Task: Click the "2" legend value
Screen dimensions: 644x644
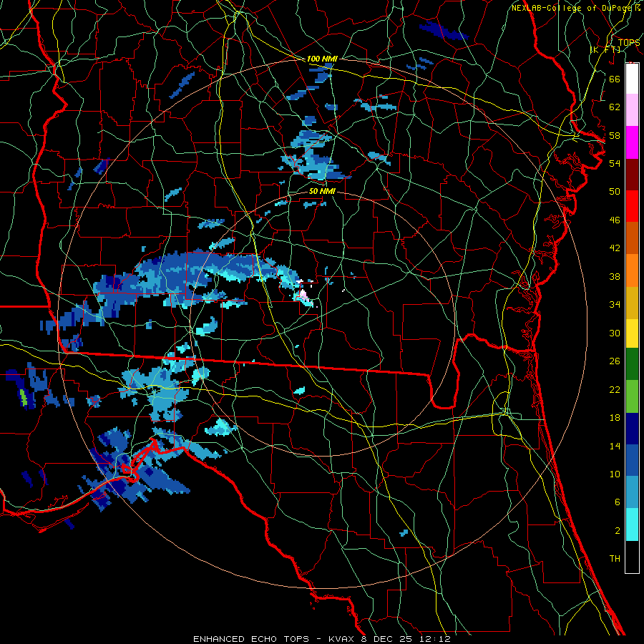Action: coord(617,530)
